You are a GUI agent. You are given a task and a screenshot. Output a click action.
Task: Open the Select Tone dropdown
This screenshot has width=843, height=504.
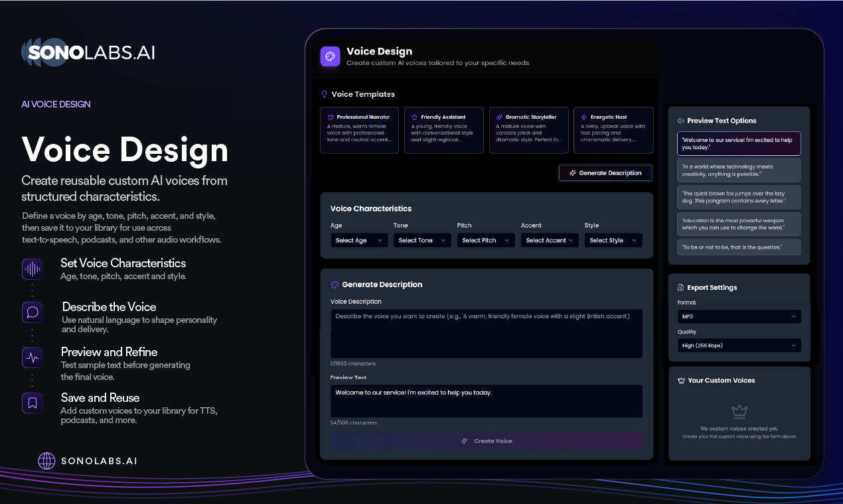click(421, 240)
